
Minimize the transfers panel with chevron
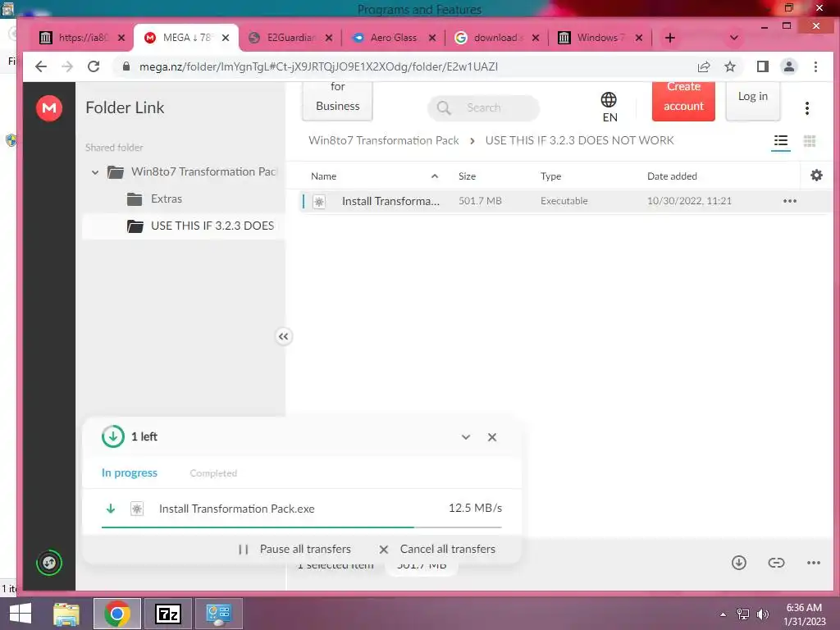(x=466, y=437)
